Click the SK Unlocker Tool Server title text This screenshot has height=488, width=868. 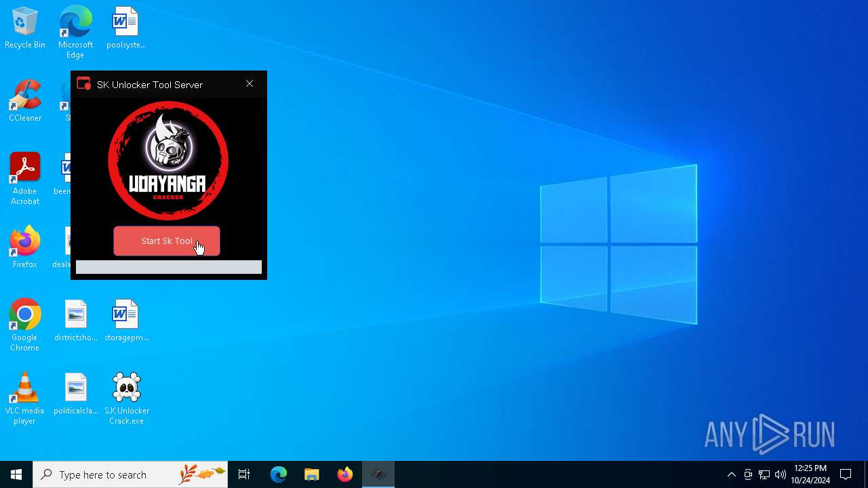point(150,85)
